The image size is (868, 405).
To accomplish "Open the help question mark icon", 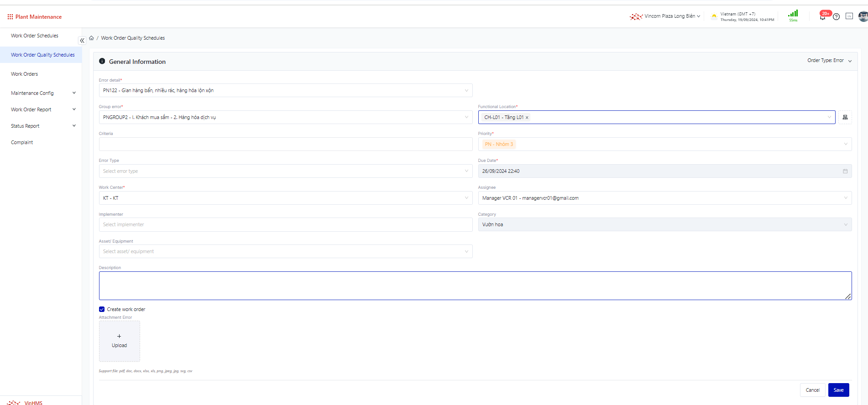I will click(x=836, y=17).
